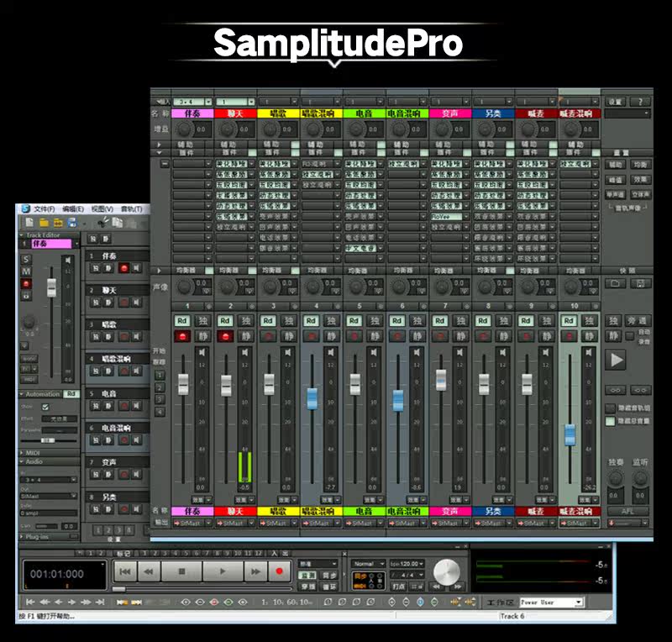Solo mixer channel 3 唱歌
Image resolution: width=672 pixels, height=642 pixels.
point(289,321)
